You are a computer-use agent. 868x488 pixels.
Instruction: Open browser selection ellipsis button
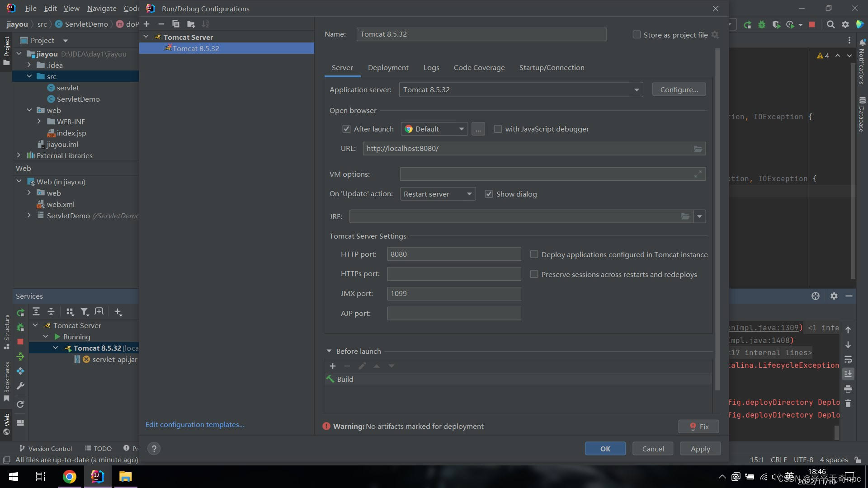pos(478,129)
